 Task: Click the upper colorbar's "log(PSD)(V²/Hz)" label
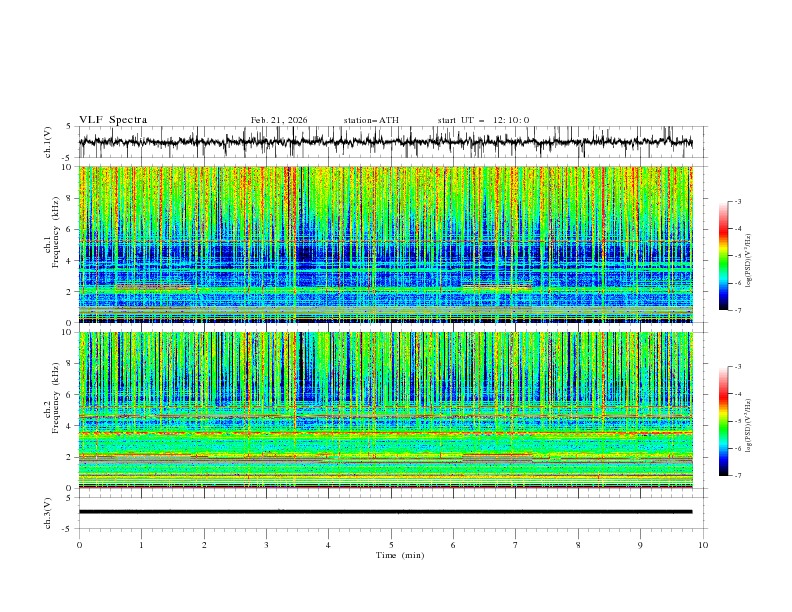click(x=749, y=261)
